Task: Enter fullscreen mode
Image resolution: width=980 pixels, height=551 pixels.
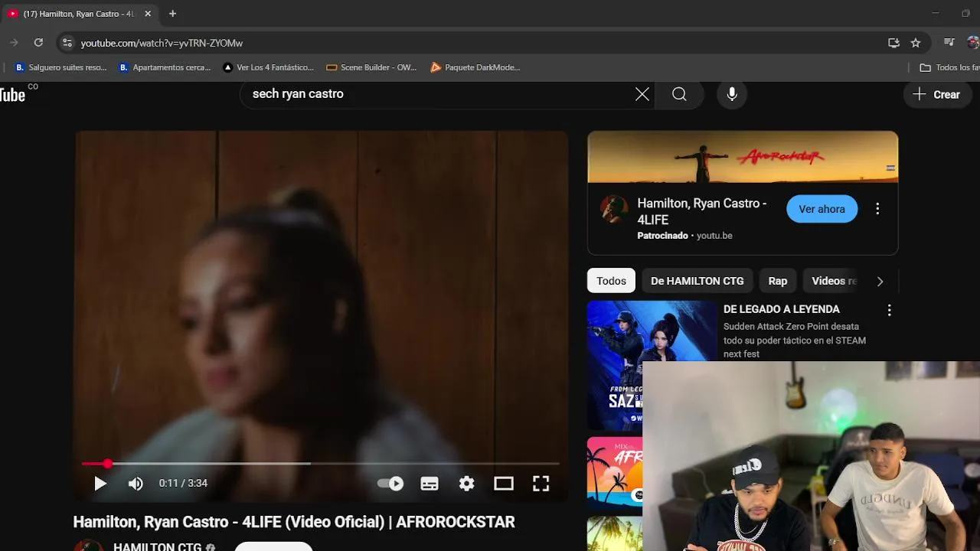Action: click(x=541, y=484)
